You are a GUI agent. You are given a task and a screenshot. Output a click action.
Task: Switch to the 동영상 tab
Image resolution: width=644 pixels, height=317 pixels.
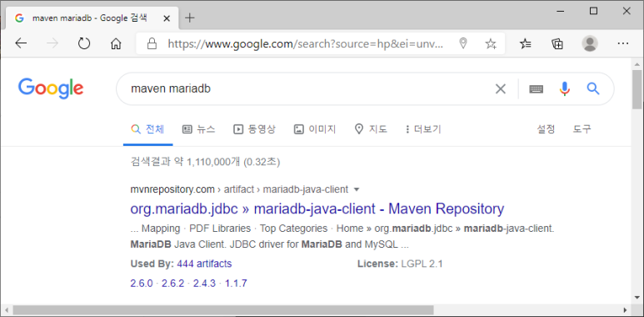coord(255,129)
